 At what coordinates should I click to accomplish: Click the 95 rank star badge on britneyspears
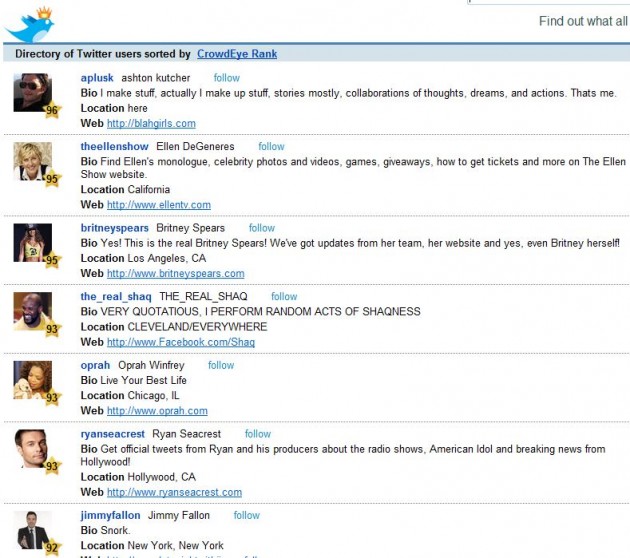click(x=52, y=260)
